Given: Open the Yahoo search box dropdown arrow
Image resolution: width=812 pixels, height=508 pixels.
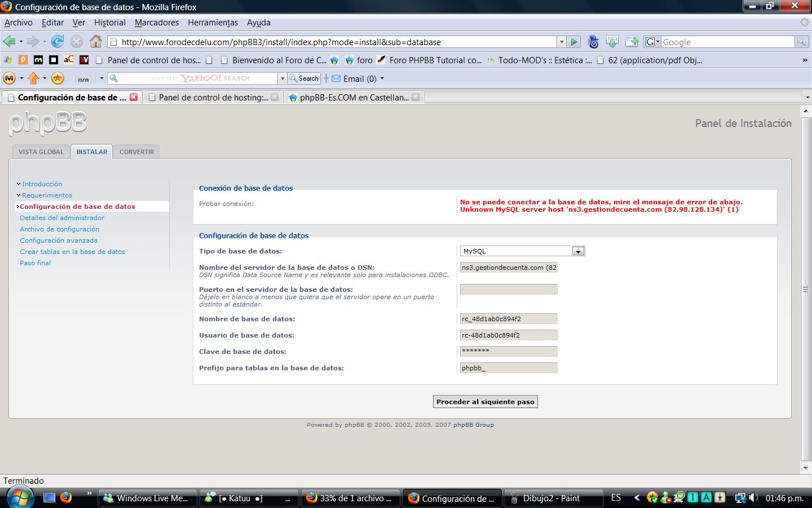Looking at the screenshot, I should coord(282,78).
